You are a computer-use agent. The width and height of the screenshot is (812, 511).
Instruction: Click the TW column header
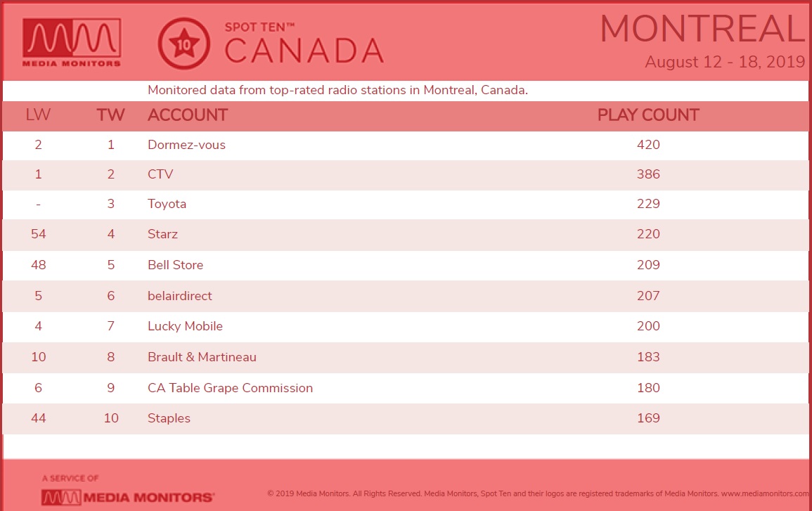(x=111, y=115)
